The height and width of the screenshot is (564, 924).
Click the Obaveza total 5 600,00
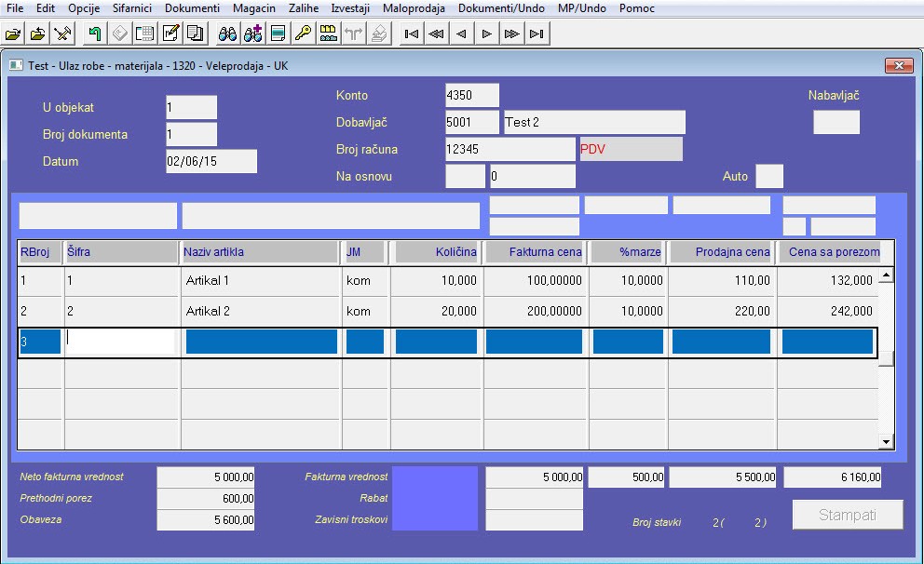(206, 520)
